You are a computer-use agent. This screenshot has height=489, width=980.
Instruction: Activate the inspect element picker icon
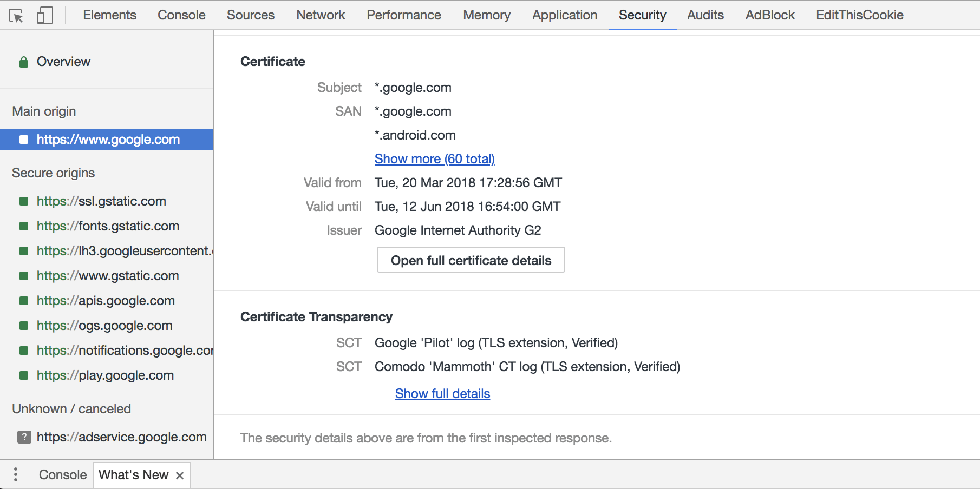tap(16, 16)
